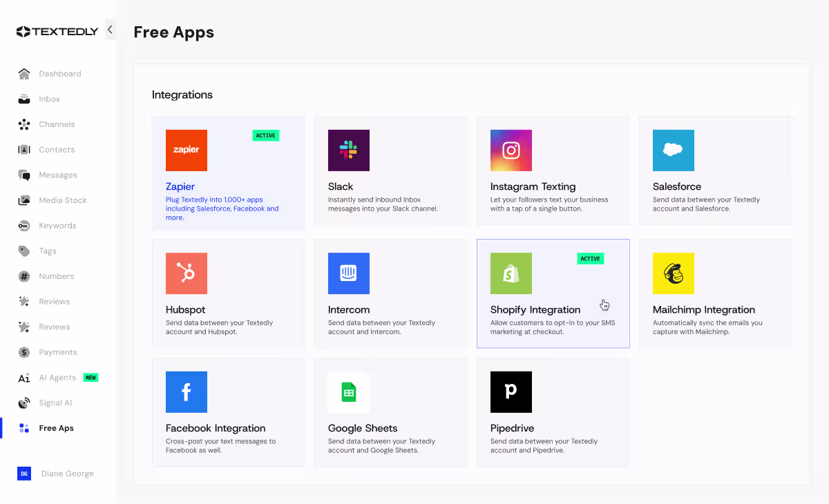Open Mailchimp Integration title

[x=704, y=309]
